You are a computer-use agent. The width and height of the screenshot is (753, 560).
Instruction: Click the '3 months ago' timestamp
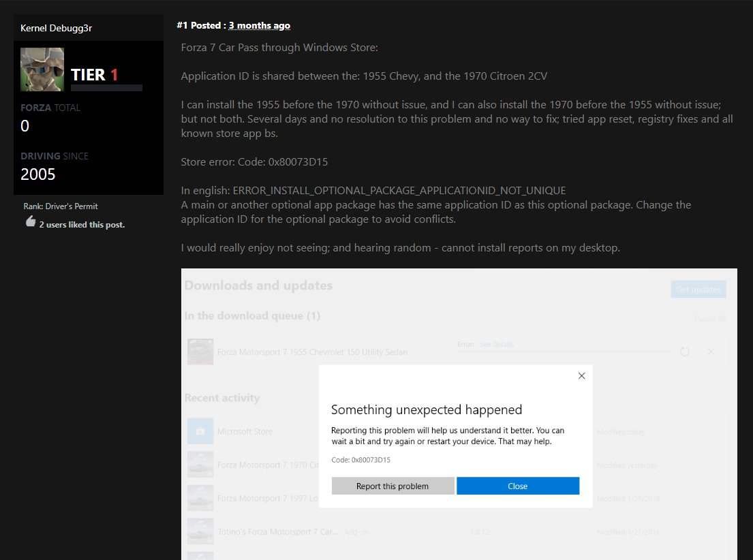[x=260, y=25]
